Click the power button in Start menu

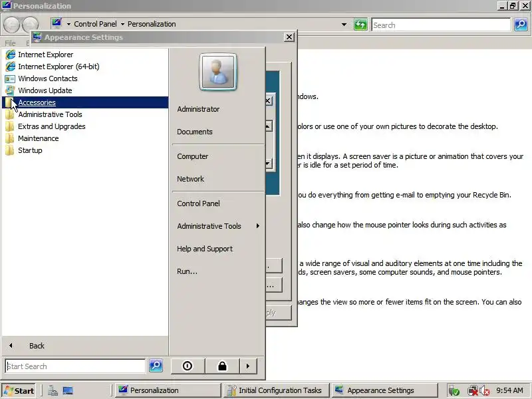pos(188,366)
